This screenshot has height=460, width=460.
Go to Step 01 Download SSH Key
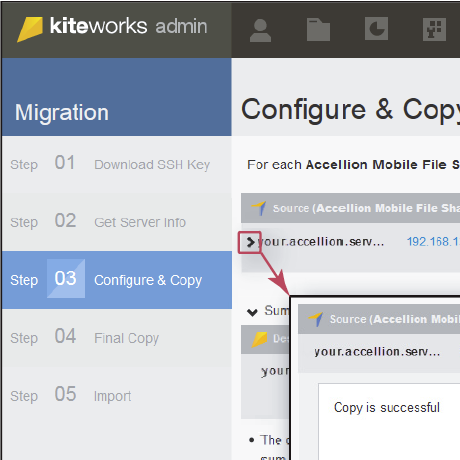point(117,164)
